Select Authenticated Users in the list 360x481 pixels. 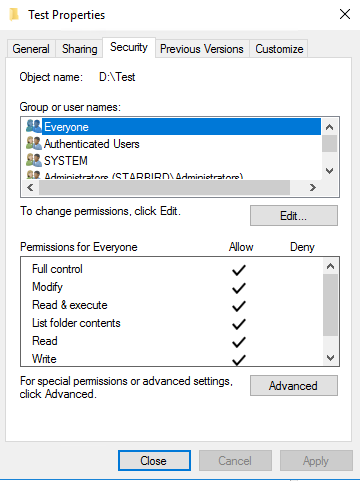92,144
